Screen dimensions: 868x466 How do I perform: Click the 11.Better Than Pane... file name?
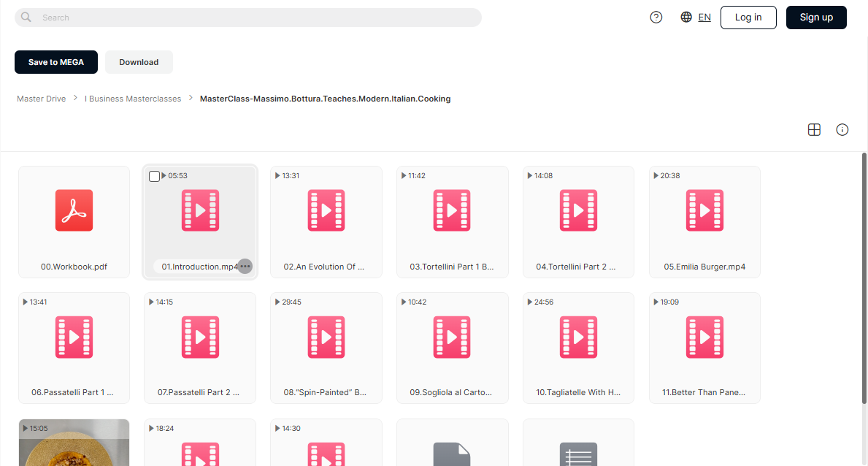(704, 392)
